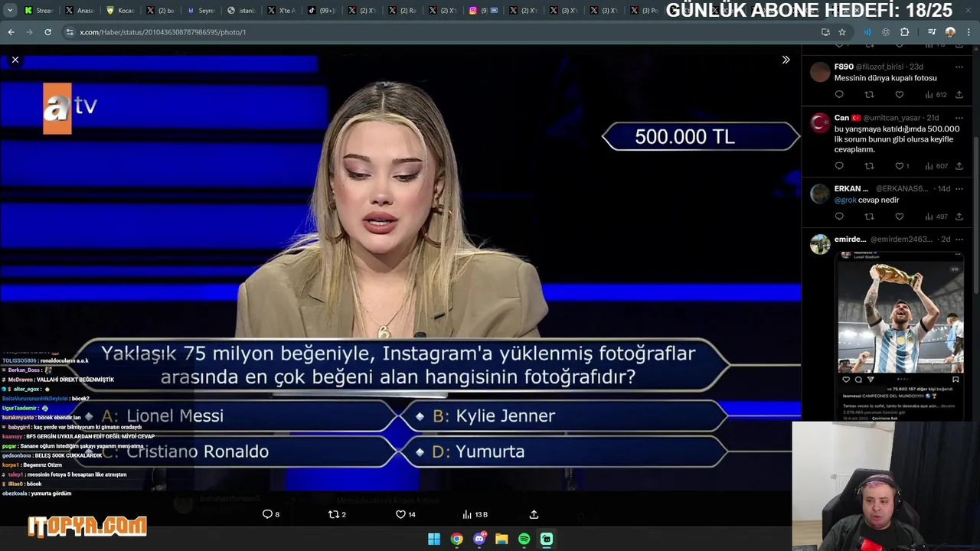Click the x.com address bar
980x551 pixels.
436,32
